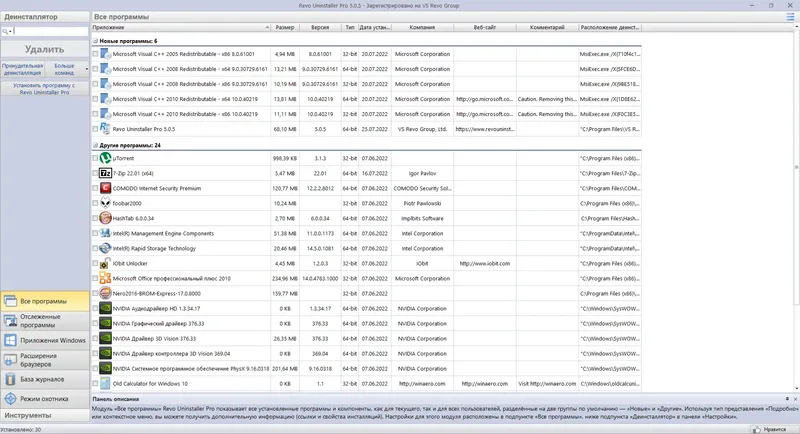
Task: Sort by the Компания column header
Action: point(422,27)
